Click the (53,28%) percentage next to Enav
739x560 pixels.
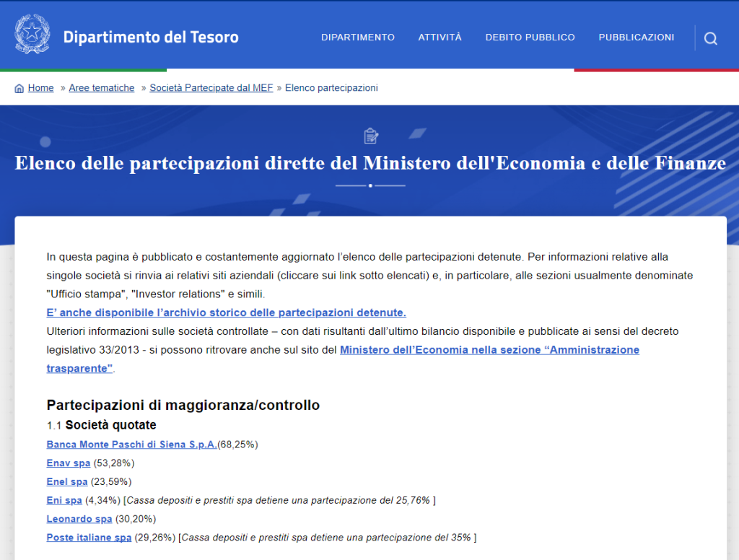pyautogui.click(x=114, y=463)
